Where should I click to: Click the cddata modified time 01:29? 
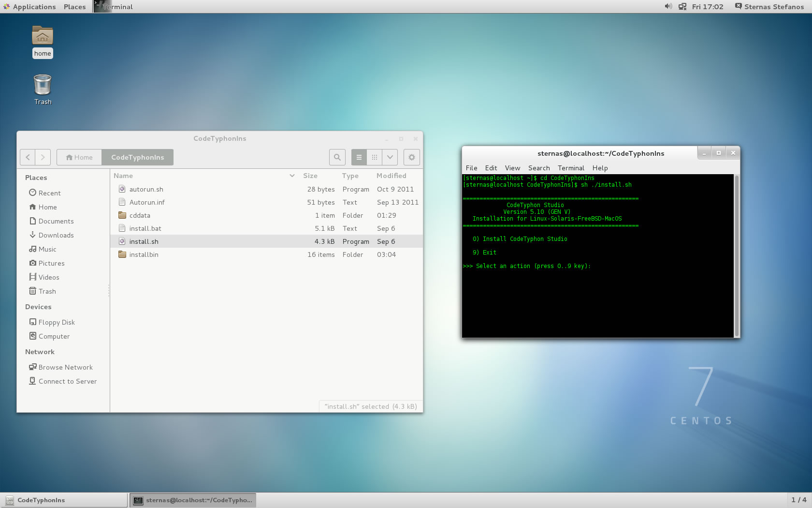386,215
